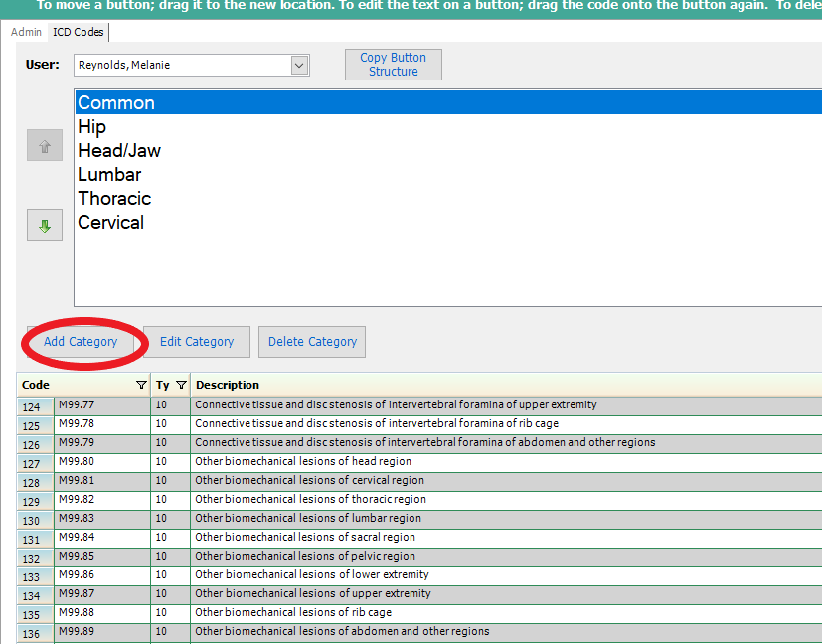Select the Hip category in list
Viewport: 822px width, 644px height.
point(91,127)
